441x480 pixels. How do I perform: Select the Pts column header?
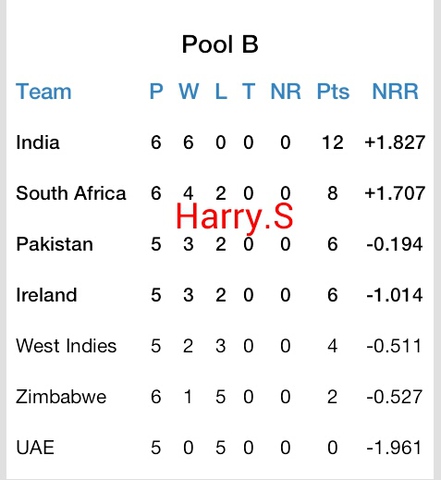pos(333,91)
